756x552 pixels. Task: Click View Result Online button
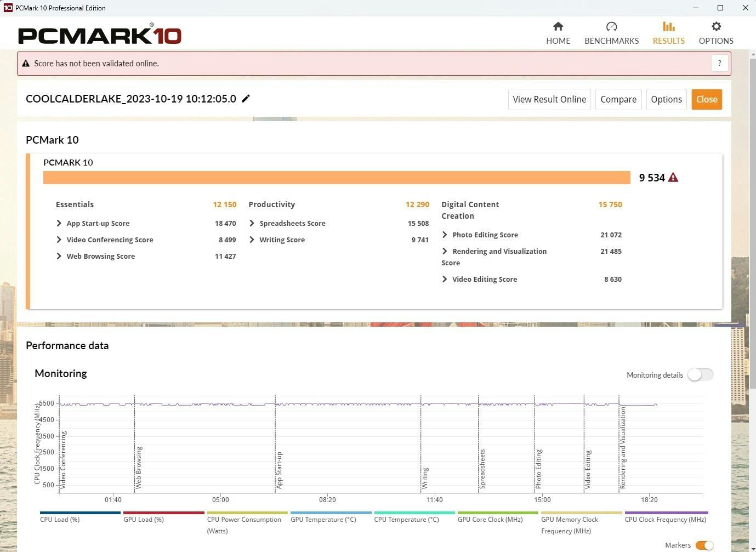click(549, 99)
